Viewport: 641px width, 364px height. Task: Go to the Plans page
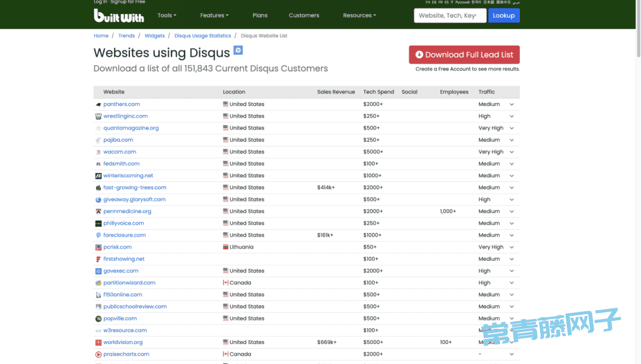pyautogui.click(x=260, y=15)
